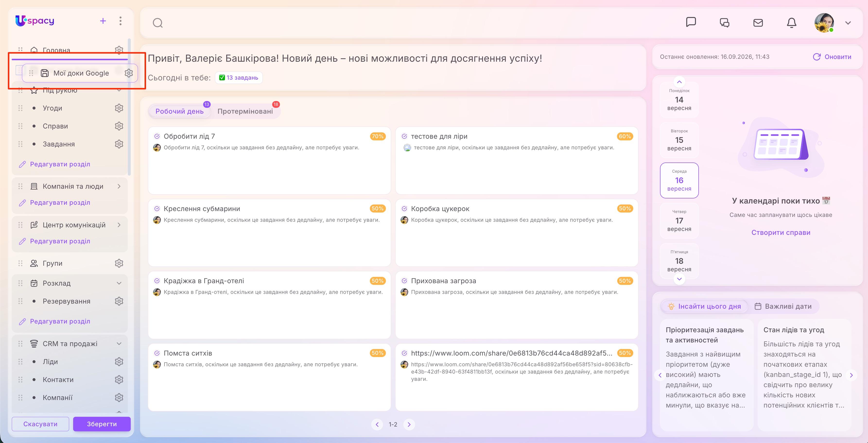Toggle completion of the Коробка цукерок task
The width and height of the screenshot is (868, 443).
tap(404, 209)
